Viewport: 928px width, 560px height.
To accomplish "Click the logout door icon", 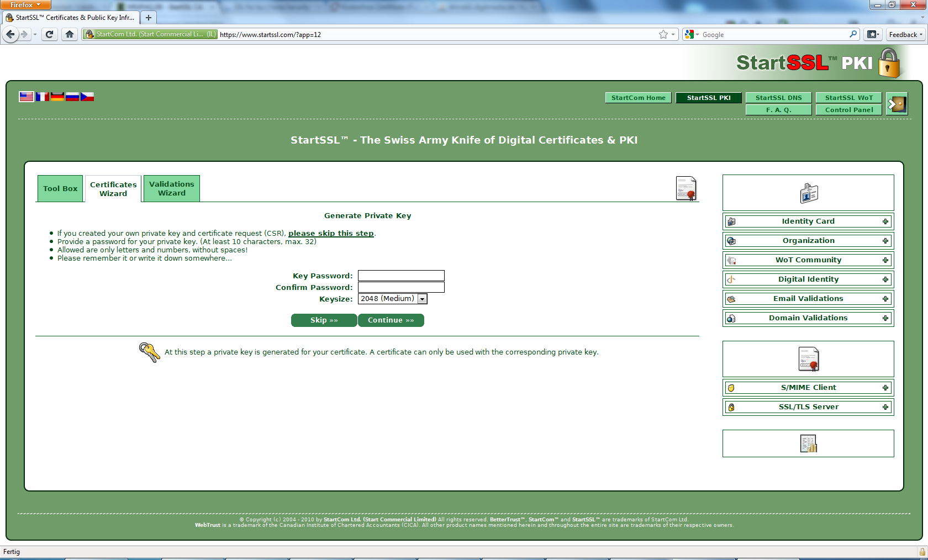I will pos(897,104).
